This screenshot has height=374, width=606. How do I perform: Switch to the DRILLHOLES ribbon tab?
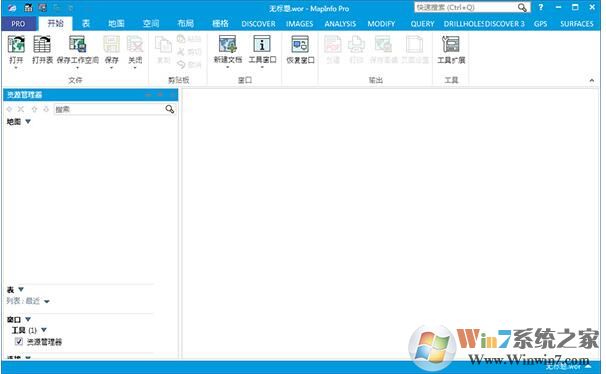click(463, 24)
